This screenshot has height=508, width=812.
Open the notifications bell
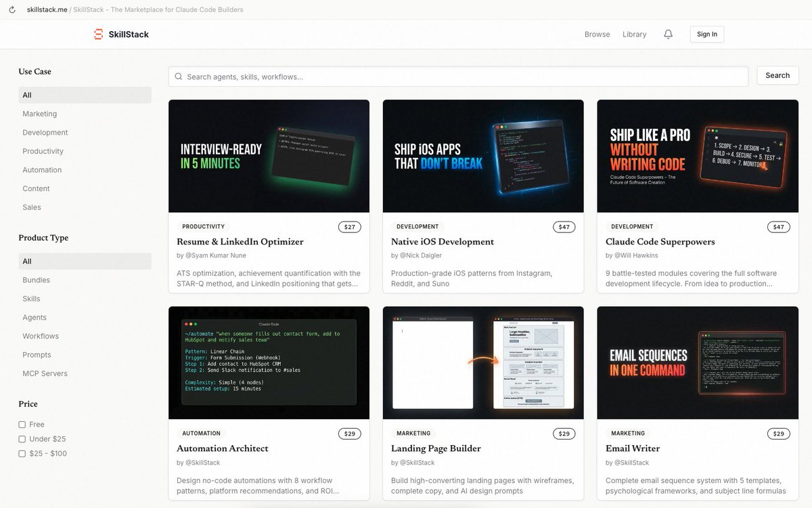(x=668, y=34)
